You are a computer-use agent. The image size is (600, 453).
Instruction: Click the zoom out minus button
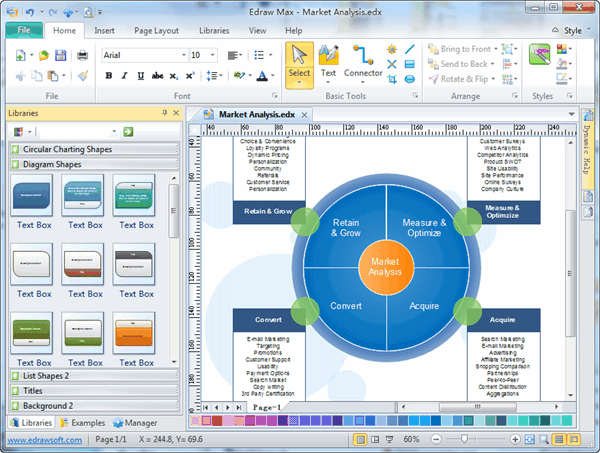click(x=436, y=440)
